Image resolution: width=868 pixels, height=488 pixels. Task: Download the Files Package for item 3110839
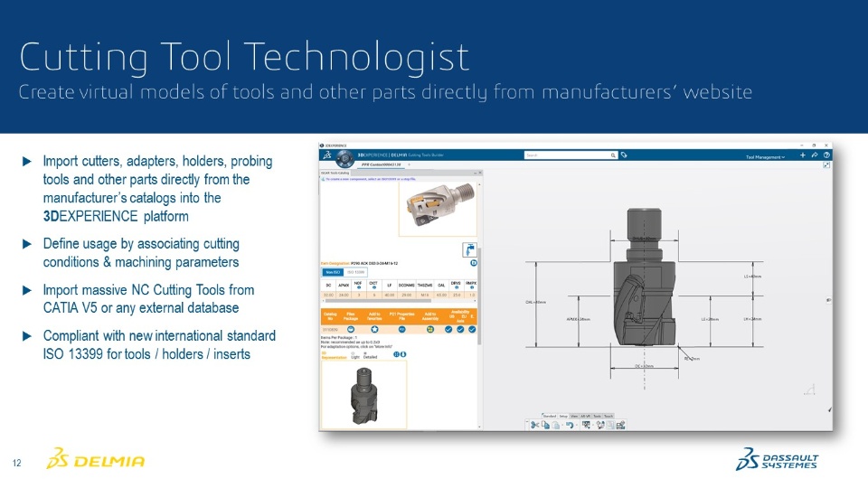tap(351, 329)
